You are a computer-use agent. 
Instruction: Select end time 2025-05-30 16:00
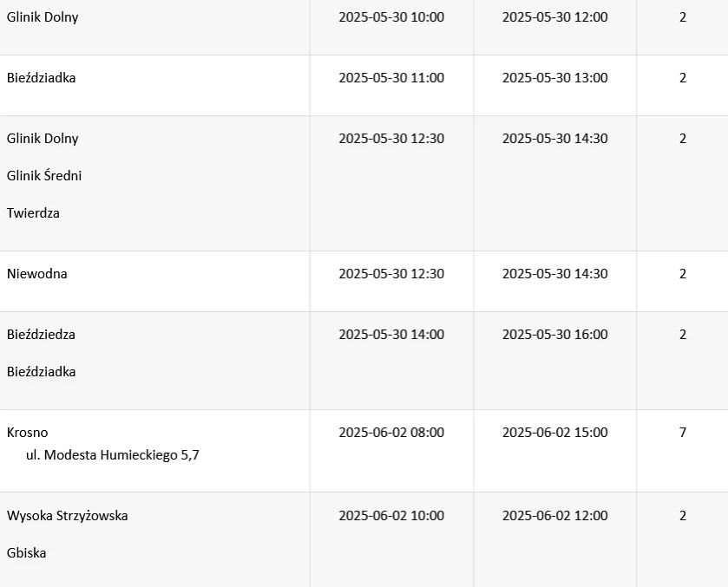coord(554,335)
